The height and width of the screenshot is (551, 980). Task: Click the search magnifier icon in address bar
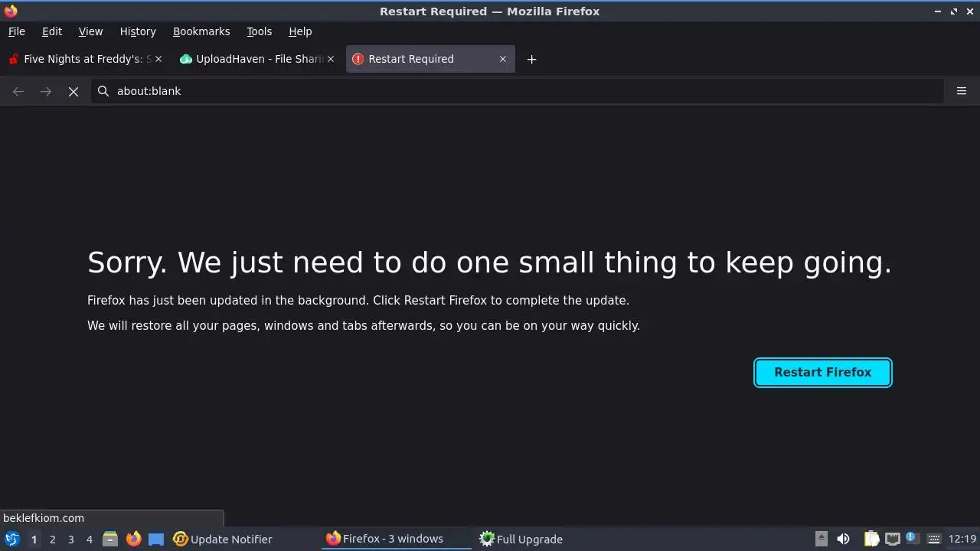point(103,91)
